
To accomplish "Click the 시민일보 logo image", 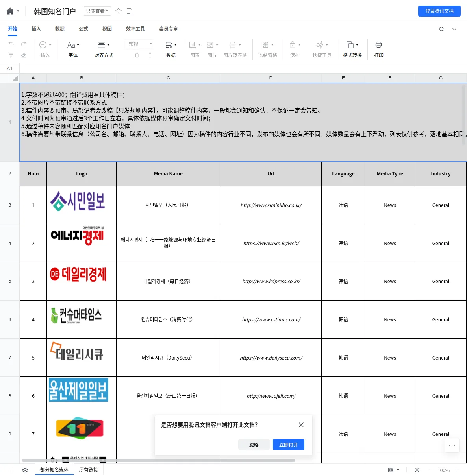I will pyautogui.click(x=78, y=201).
